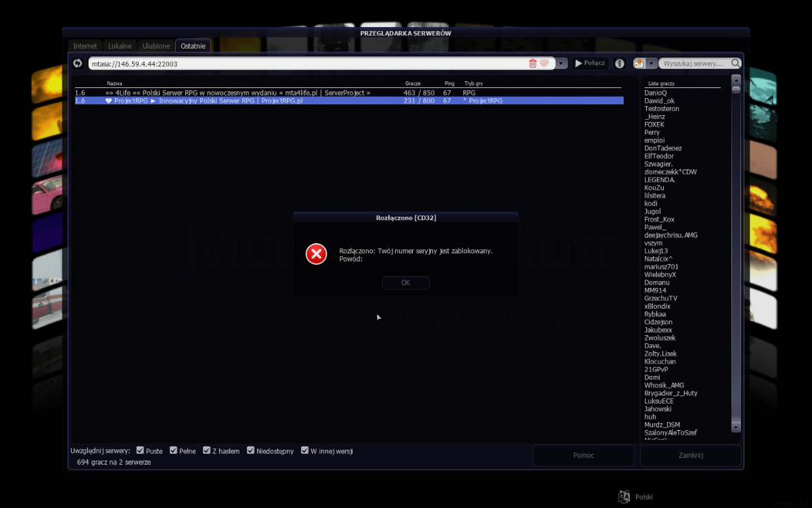Expand the search type dropdown arrow
The image size is (812, 508).
point(652,64)
